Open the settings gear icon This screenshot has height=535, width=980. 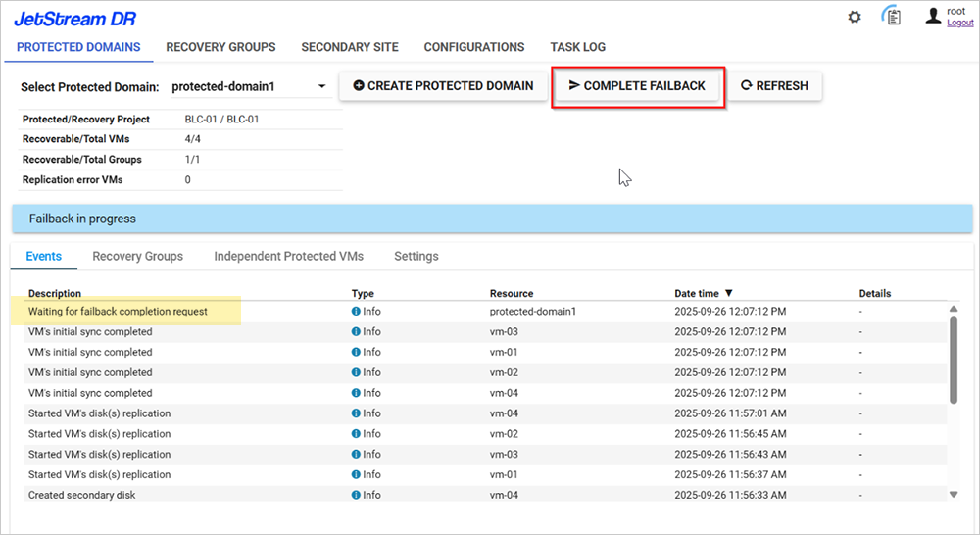point(855,17)
